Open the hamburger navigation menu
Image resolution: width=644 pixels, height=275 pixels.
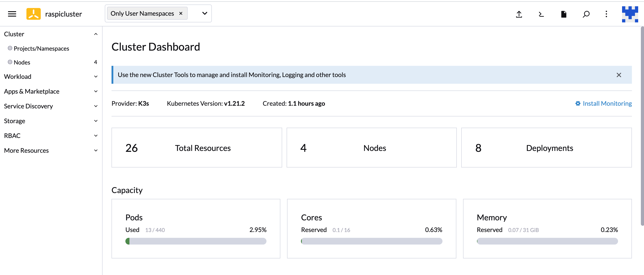(x=12, y=14)
